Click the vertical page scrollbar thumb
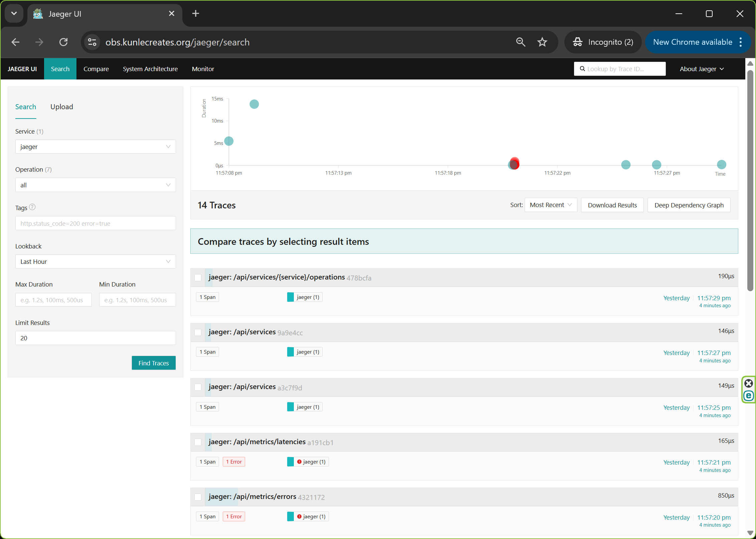Screen dimensions: 756x539 coord(750,180)
